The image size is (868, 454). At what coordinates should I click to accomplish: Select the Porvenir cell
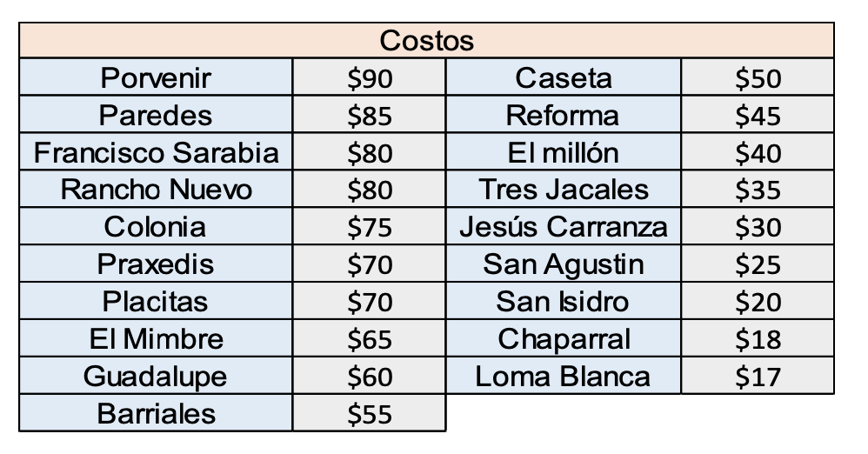coord(156,77)
